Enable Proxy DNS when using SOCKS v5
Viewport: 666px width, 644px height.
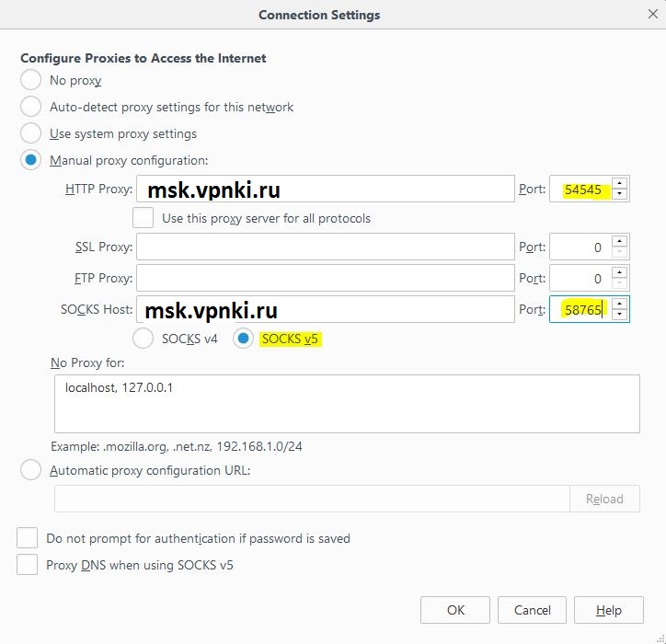pos(28,565)
